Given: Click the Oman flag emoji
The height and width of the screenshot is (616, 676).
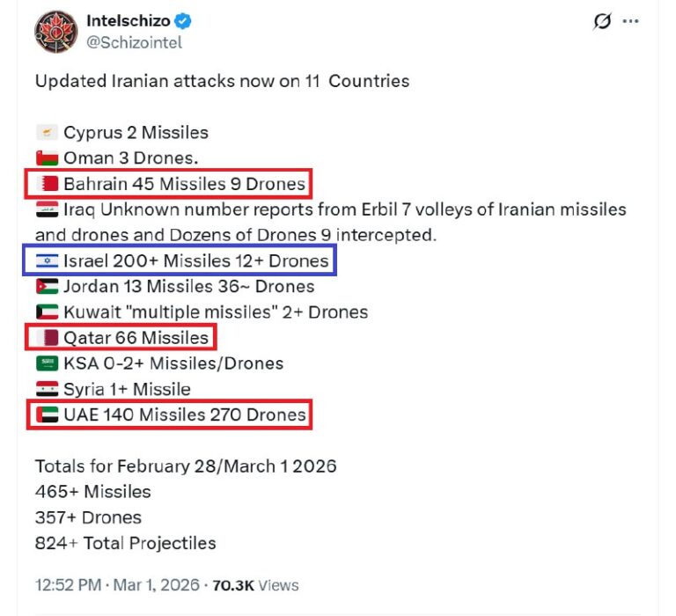Looking at the screenshot, I should [x=48, y=158].
